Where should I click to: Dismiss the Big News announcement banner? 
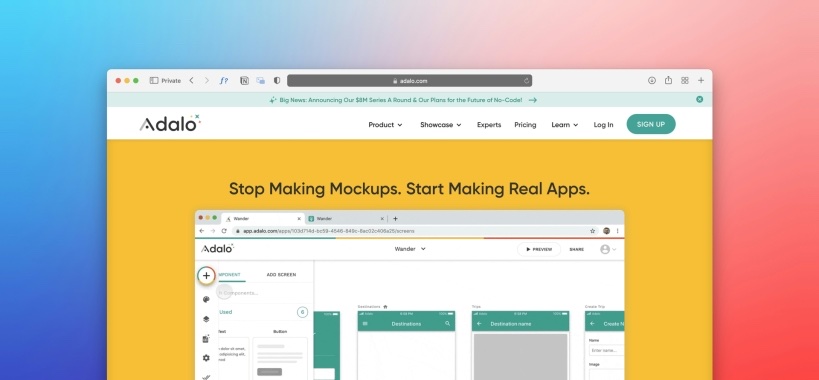pyautogui.click(x=699, y=99)
